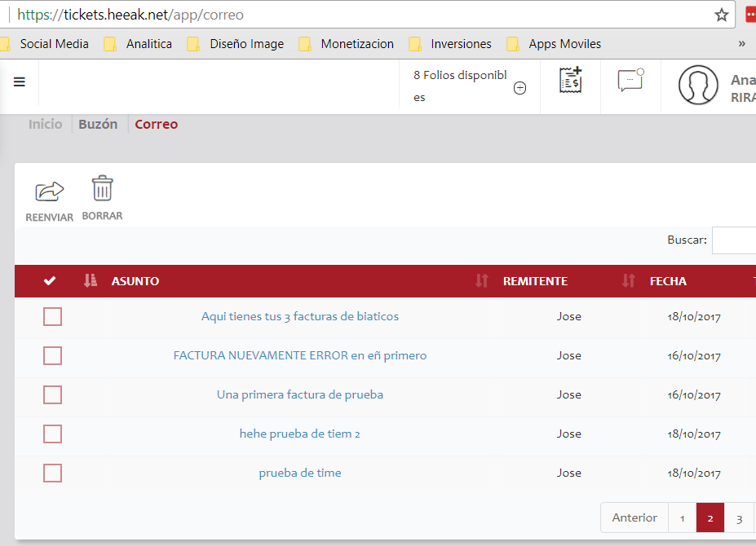
Task: Check the box for 'FACTURA NUEVAMENTE ERROR' row
Action: coord(52,355)
